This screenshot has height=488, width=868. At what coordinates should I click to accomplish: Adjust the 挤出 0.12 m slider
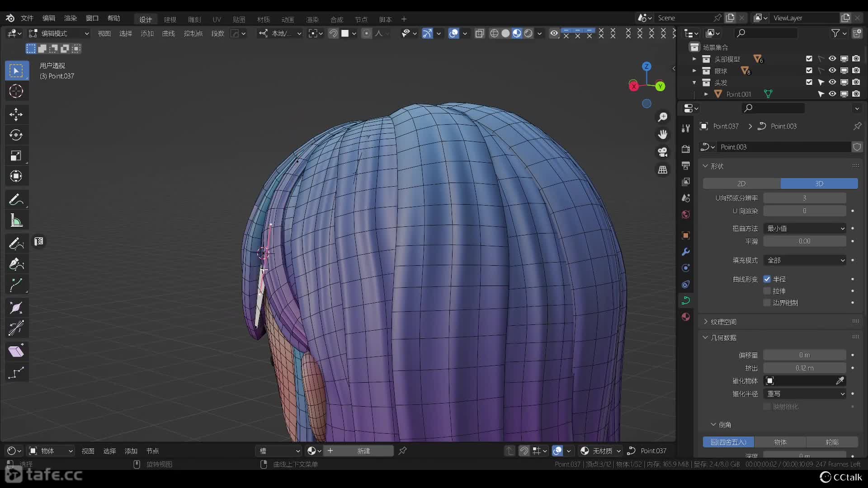coord(805,368)
